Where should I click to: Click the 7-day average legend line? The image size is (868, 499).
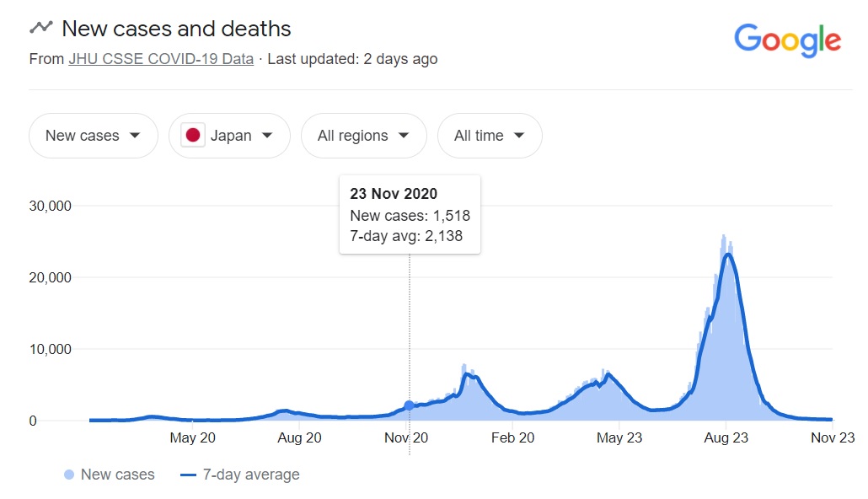pyautogui.click(x=188, y=475)
